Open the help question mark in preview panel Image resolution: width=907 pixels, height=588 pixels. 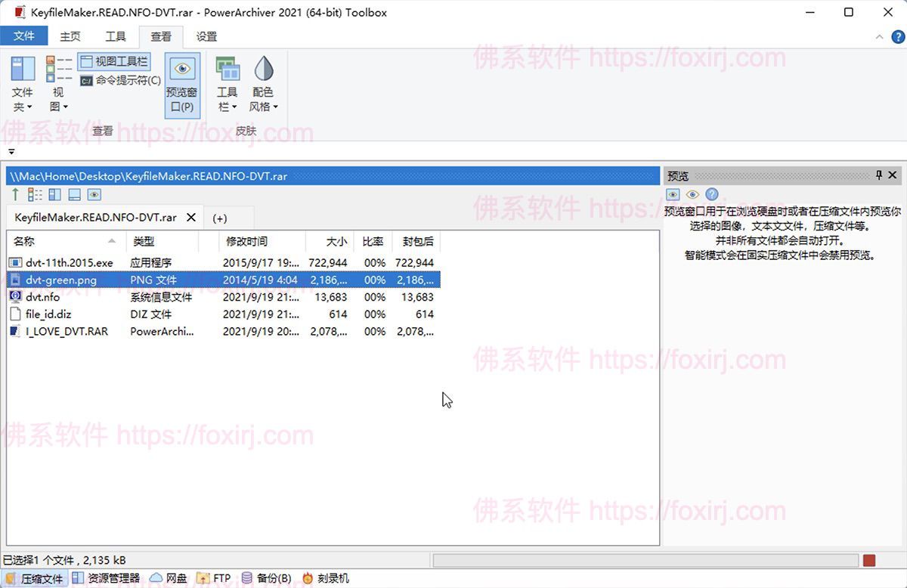pyautogui.click(x=711, y=194)
